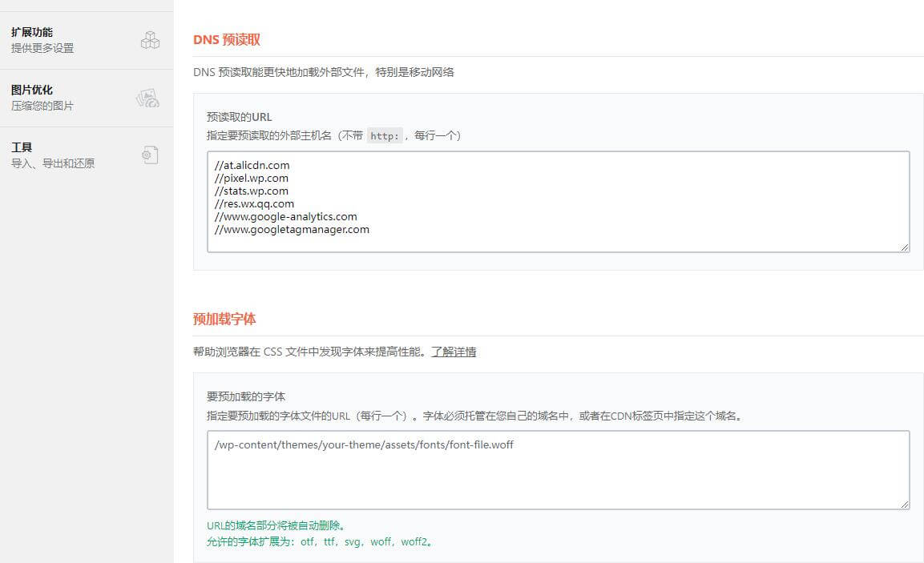Click the gear document icon beside 工具

click(x=150, y=155)
